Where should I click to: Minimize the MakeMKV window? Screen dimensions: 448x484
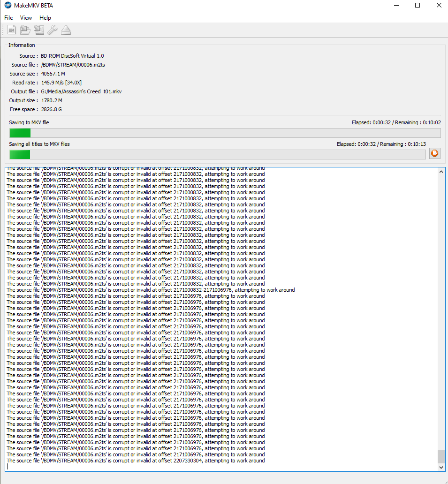(x=395, y=6)
